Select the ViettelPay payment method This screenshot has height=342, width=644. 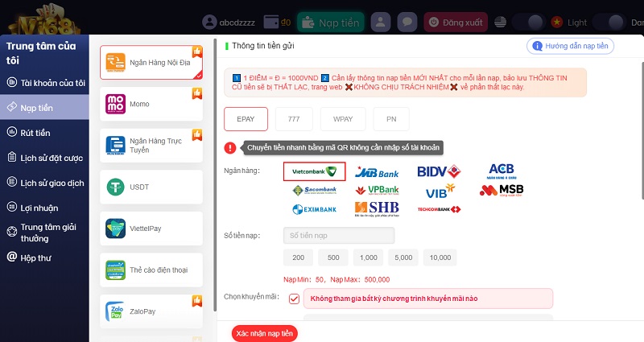pos(151,229)
